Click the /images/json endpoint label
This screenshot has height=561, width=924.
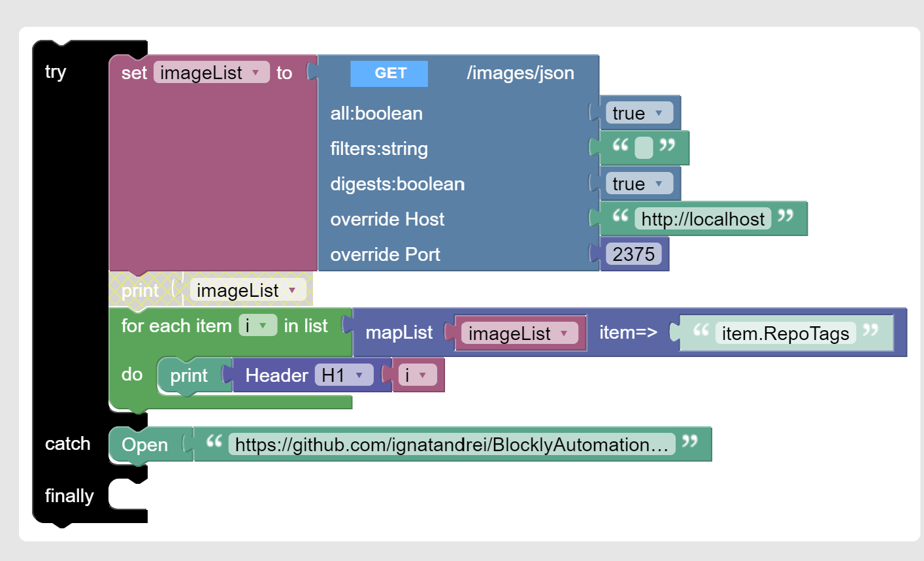(x=520, y=73)
